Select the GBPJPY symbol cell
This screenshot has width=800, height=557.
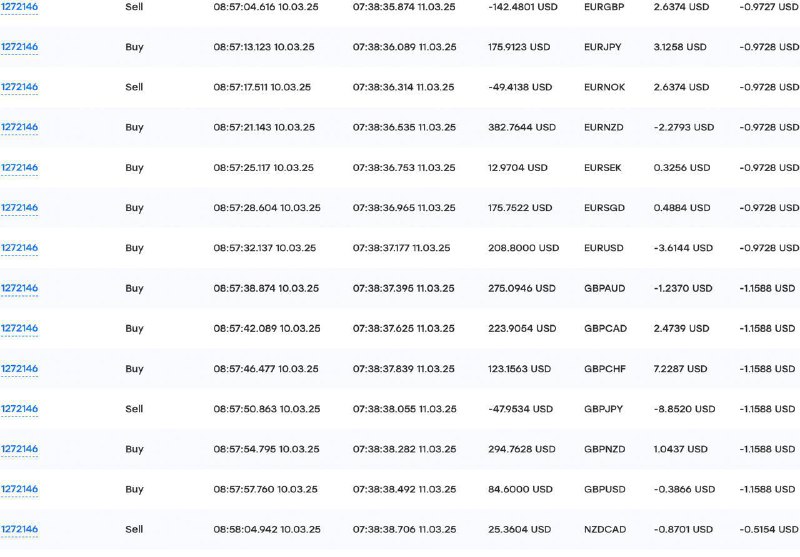pyautogui.click(x=604, y=409)
